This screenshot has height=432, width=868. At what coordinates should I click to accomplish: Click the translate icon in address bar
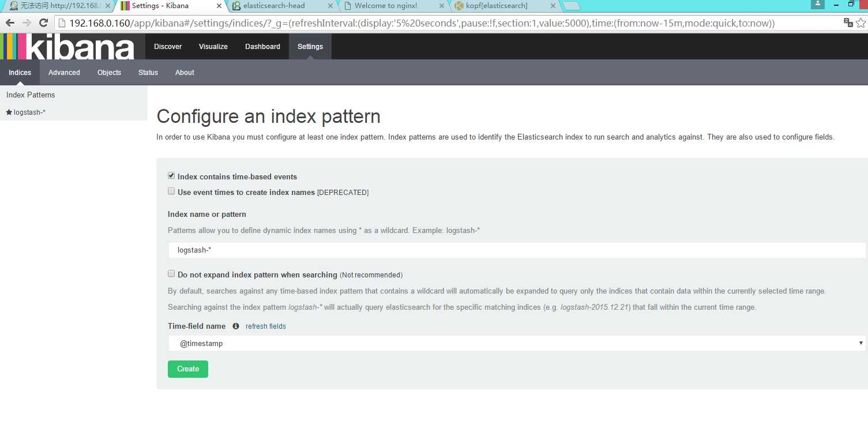tap(848, 23)
